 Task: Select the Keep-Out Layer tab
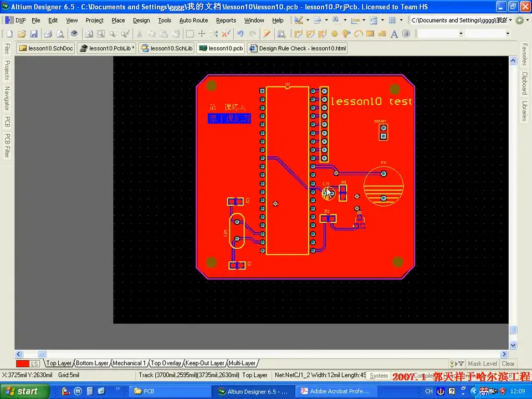(x=204, y=363)
